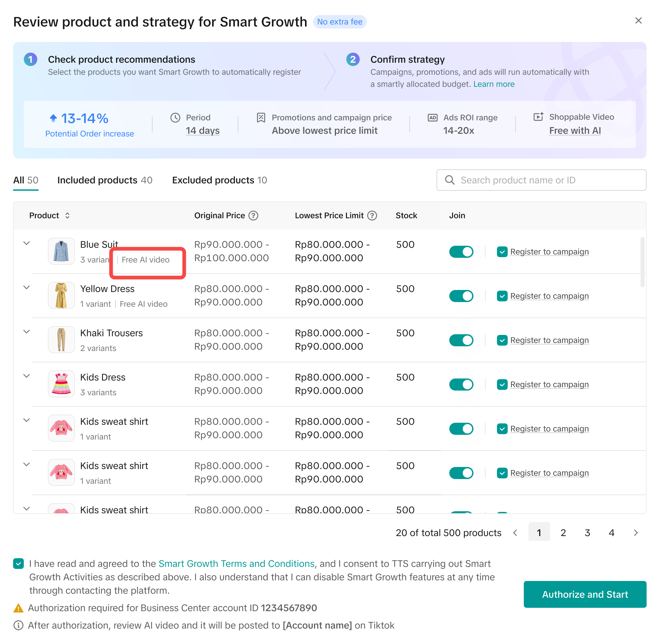The height and width of the screenshot is (644, 656).
Task: Click the Product column sort icon
Action: pos(67,216)
